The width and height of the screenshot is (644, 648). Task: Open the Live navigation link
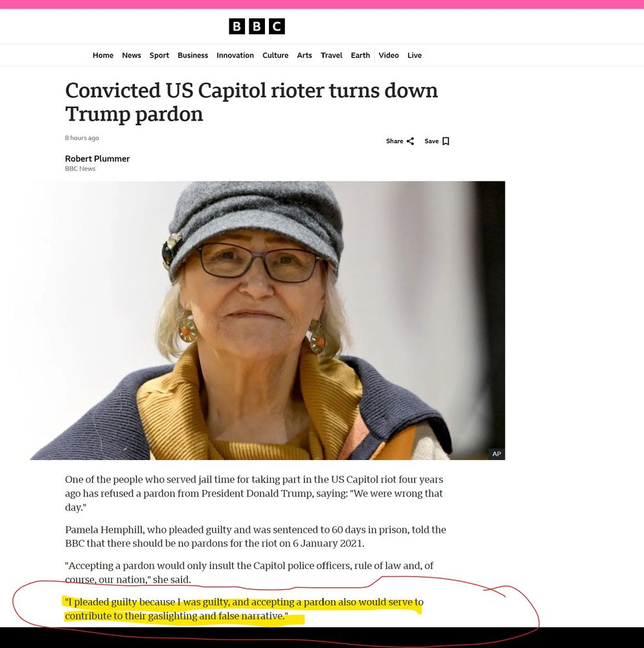coord(415,55)
